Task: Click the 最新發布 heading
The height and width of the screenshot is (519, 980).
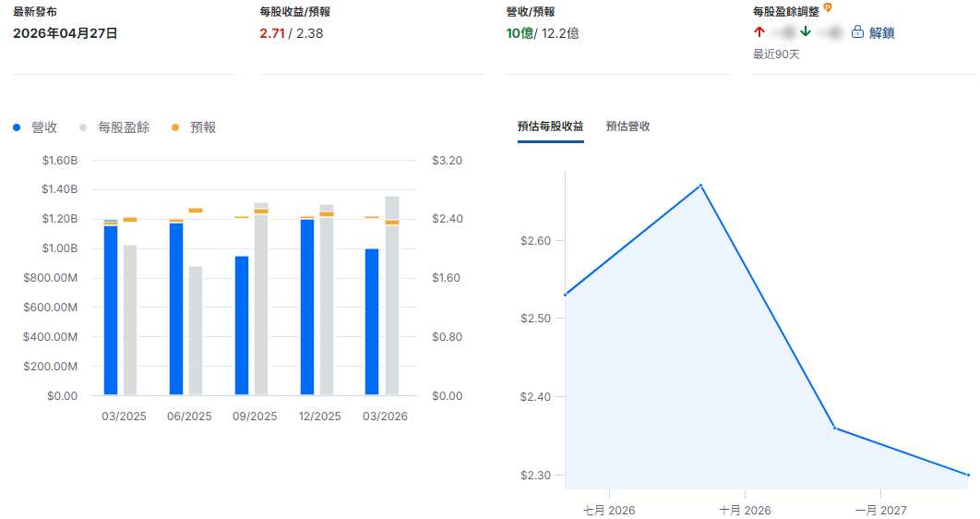Action: (35, 12)
